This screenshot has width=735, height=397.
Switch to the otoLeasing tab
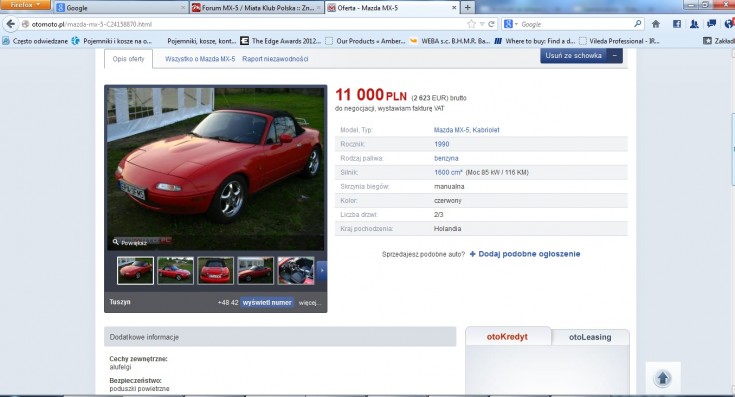tap(590, 337)
